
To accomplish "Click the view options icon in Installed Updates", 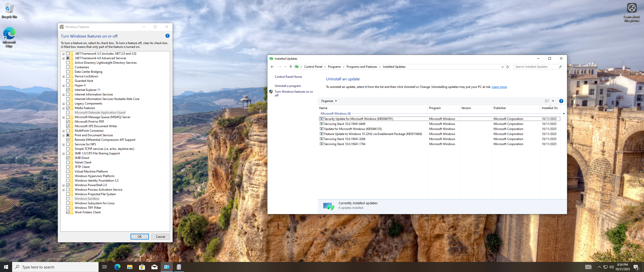I will (547, 101).
